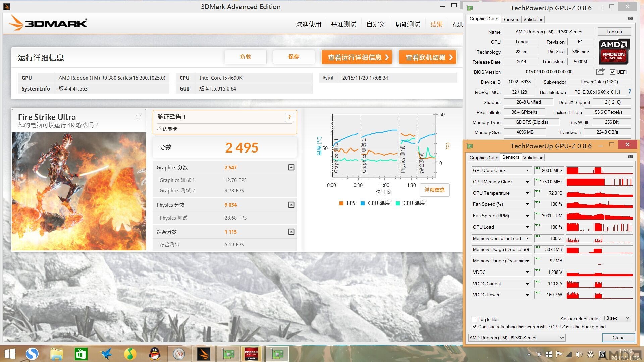Click the camera icon in the GPU-Z Graphics Card window
644x362 pixels.
[x=630, y=18]
